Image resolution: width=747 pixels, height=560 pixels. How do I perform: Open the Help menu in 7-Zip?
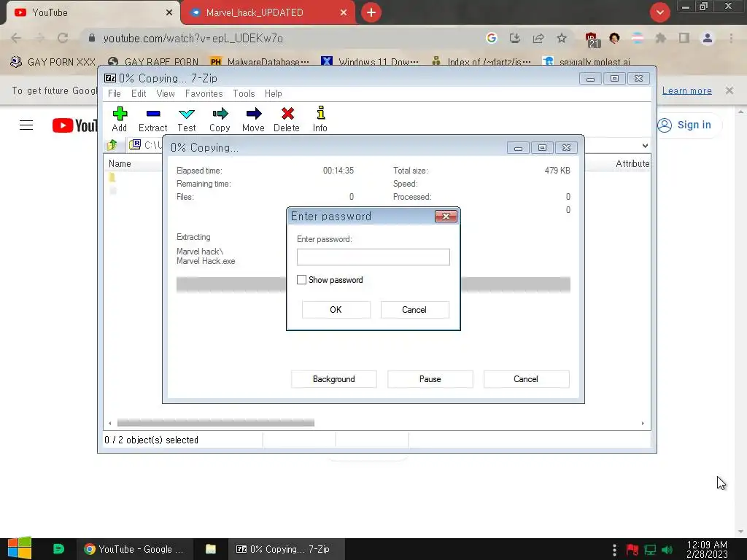tap(274, 94)
